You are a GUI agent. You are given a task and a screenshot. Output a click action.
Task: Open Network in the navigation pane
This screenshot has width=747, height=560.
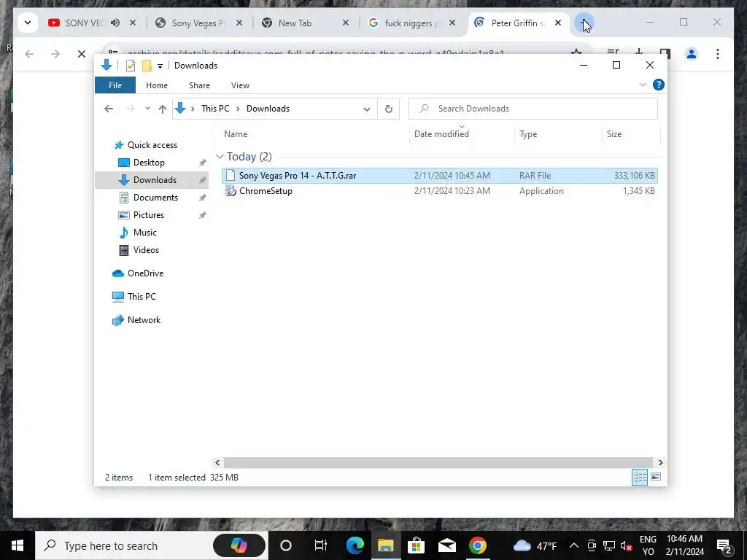(x=144, y=320)
